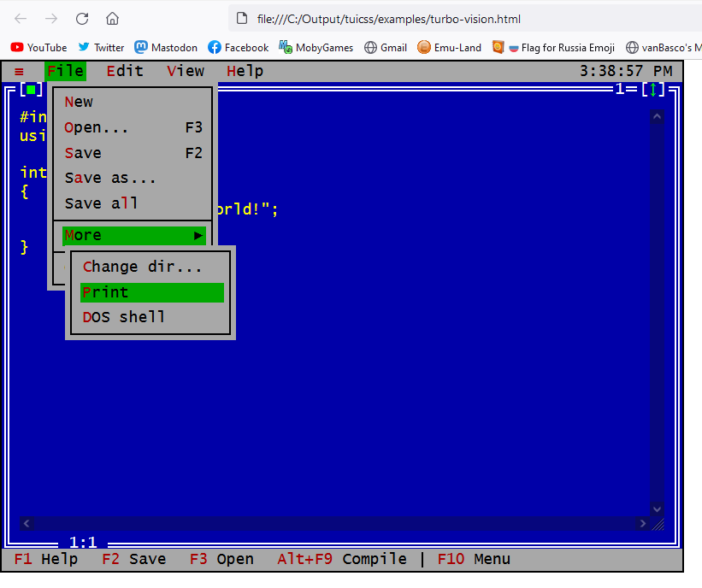Choose Open... from the File menu
Viewport: 702px width, 588px height.
tap(133, 127)
